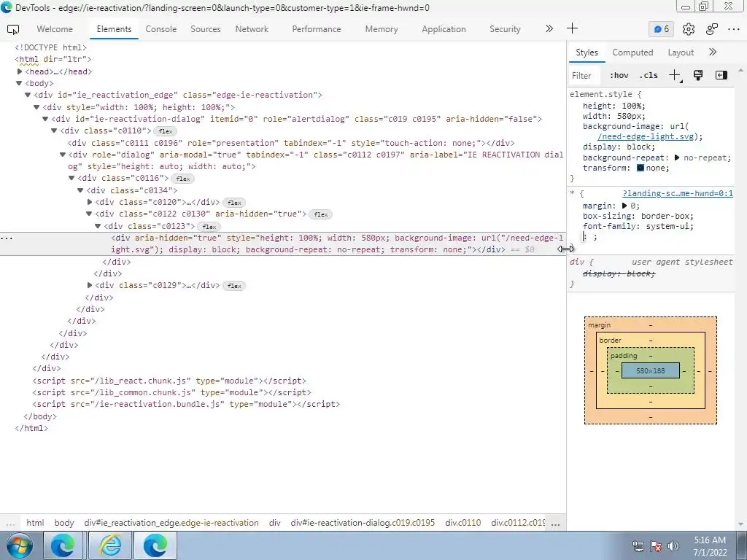Switch to the Performance tab
The width and height of the screenshot is (747, 560).
(x=317, y=29)
